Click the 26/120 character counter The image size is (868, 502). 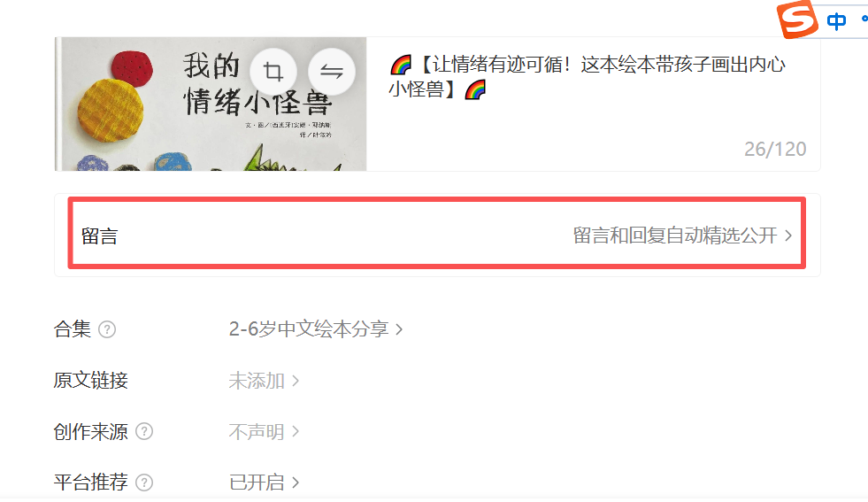775,149
